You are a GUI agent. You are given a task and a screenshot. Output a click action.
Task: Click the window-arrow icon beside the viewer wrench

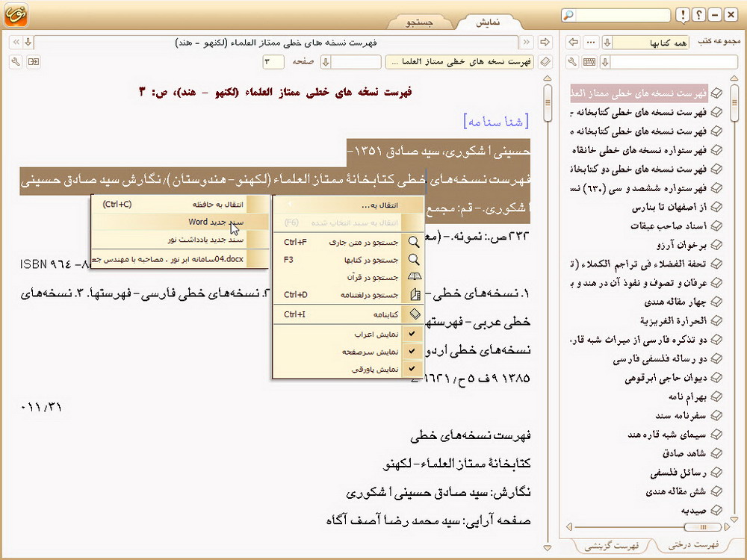[34, 62]
